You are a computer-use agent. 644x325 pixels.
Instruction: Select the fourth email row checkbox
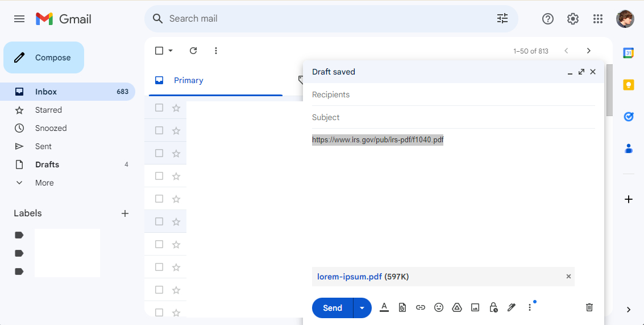coord(159,176)
